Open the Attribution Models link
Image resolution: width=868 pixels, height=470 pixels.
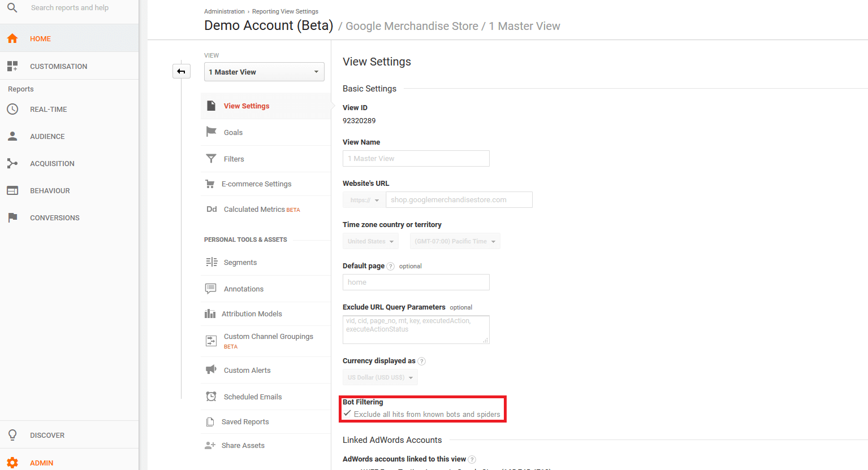pos(252,314)
